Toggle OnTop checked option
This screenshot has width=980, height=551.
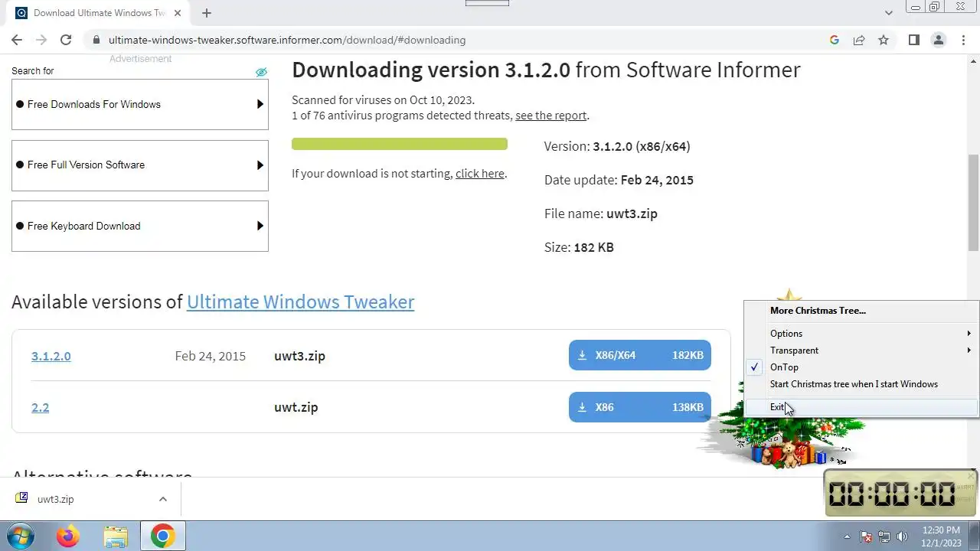861,367
